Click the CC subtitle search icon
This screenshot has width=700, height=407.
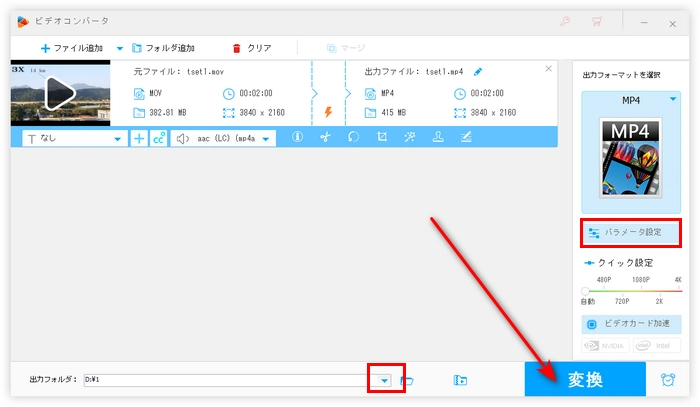point(159,138)
